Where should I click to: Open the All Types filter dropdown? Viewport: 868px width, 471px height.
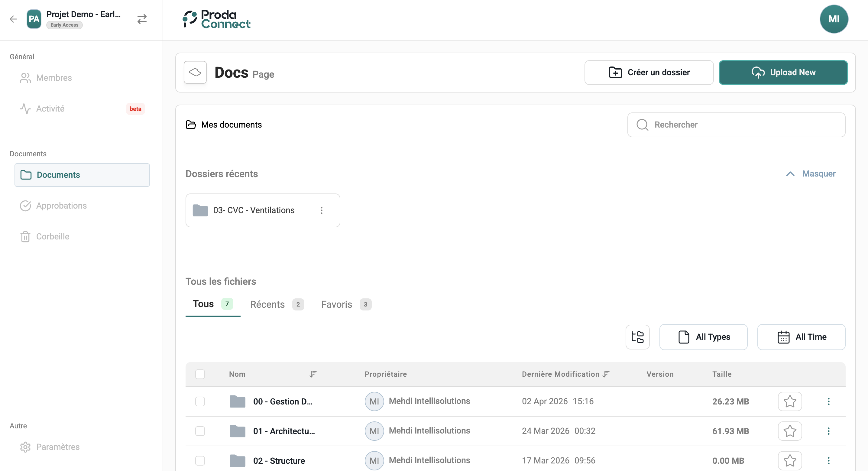(x=703, y=337)
